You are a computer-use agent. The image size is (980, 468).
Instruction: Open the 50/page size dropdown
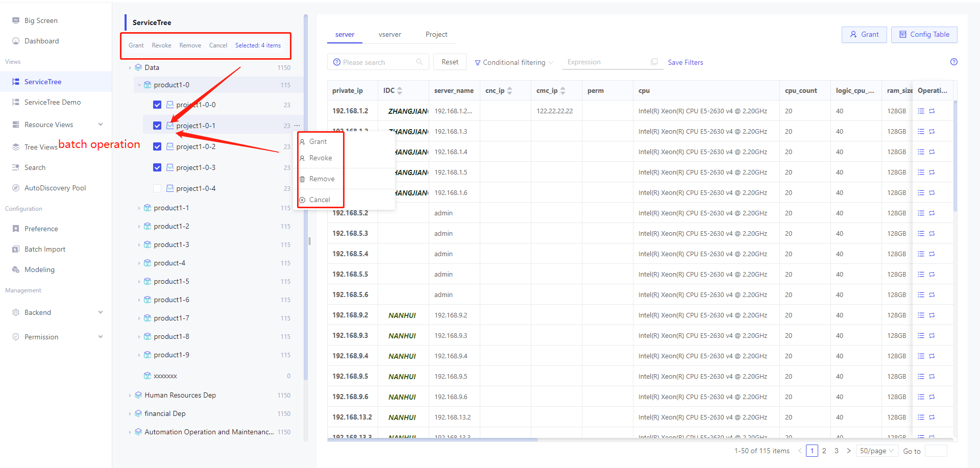tap(877, 451)
